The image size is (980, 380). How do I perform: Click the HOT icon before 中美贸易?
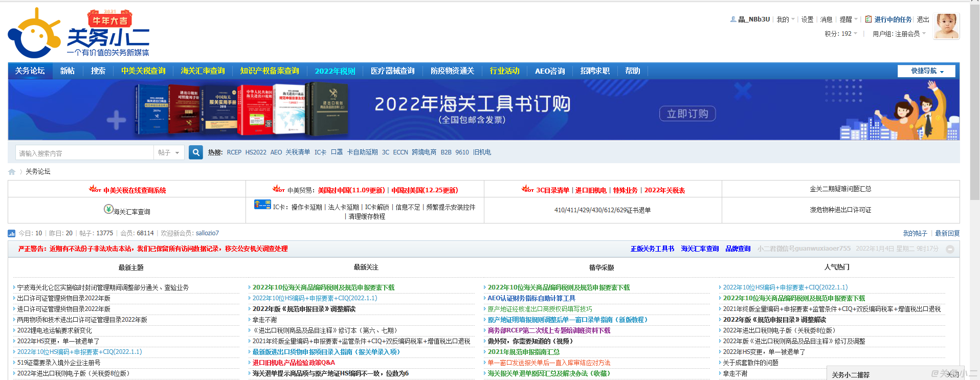[x=279, y=189]
